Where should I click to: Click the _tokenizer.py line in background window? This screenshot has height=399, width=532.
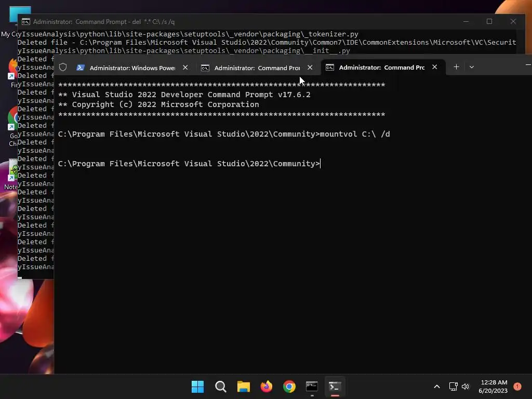coord(188,34)
